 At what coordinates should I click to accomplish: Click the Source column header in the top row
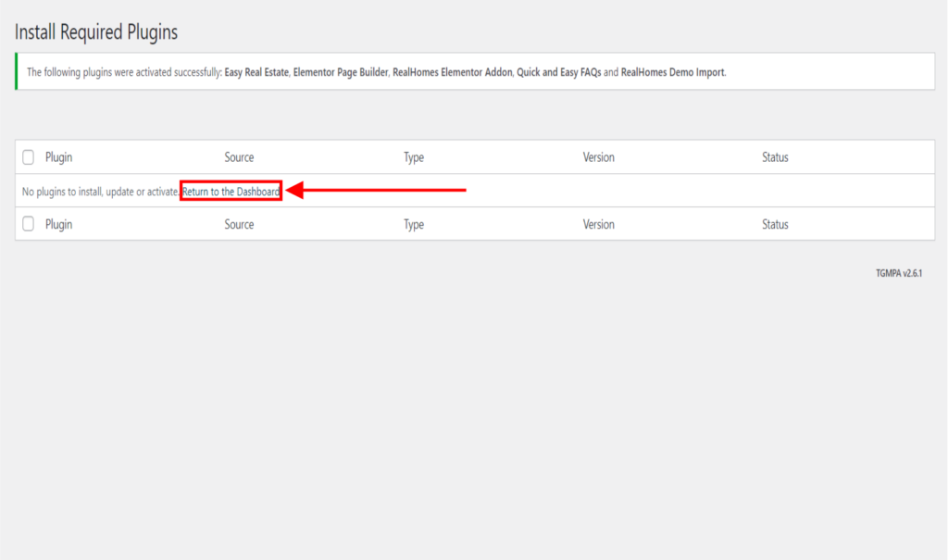[239, 157]
